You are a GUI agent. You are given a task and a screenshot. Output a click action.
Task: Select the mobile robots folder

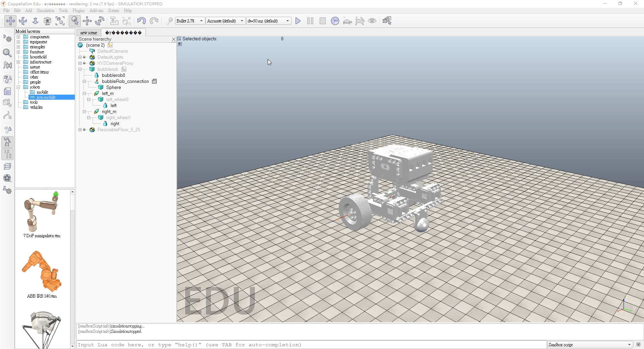[42, 92]
